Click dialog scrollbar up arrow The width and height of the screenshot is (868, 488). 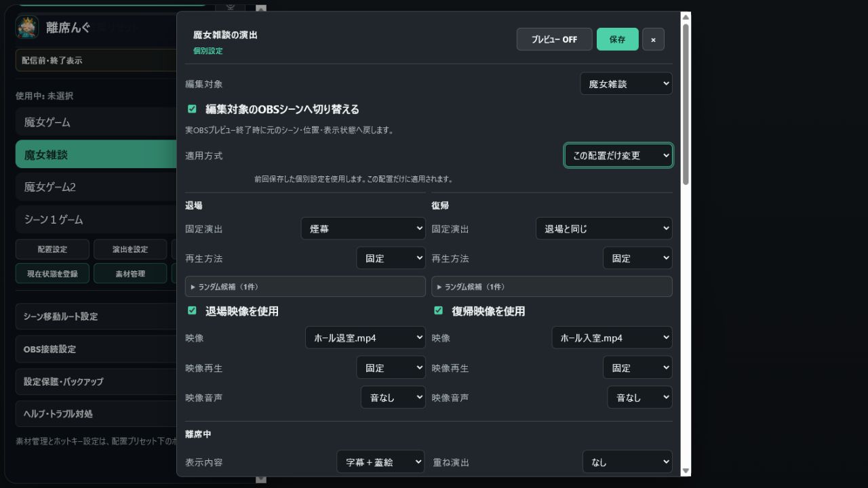tap(686, 17)
